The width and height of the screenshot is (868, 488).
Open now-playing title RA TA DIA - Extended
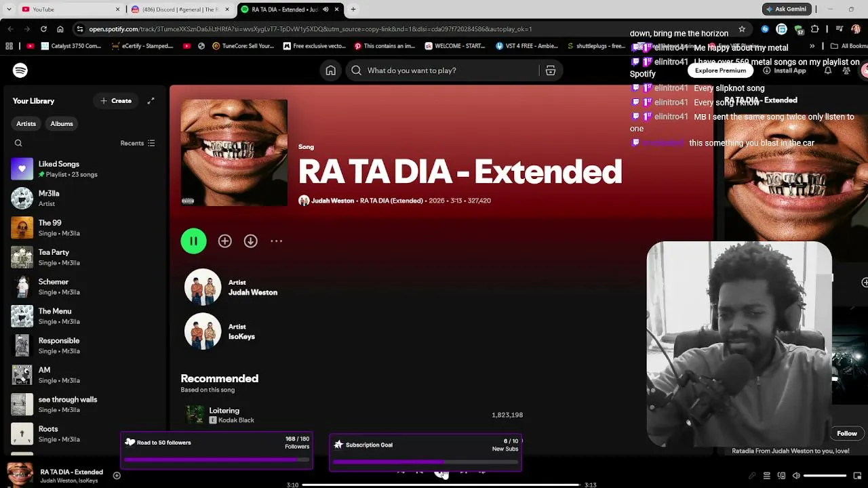coord(71,472)
